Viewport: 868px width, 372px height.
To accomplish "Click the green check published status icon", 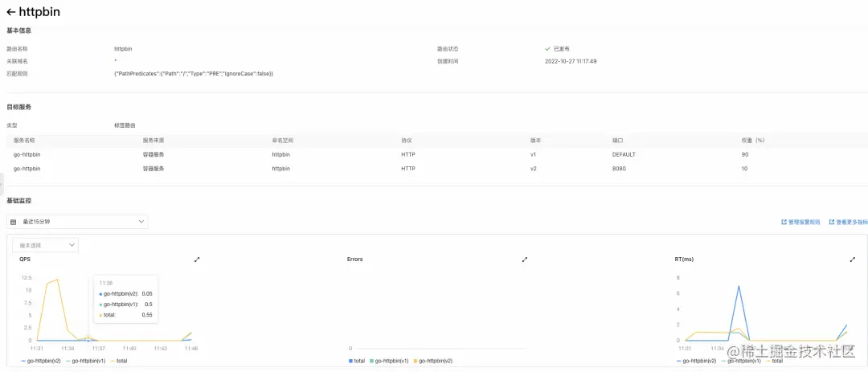I will (x=547, y=49).
